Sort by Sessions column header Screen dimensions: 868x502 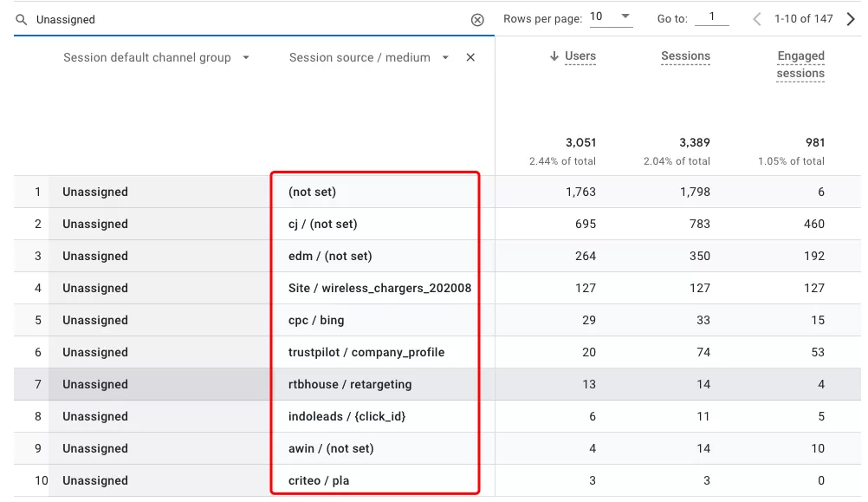(x=685, y=56)
